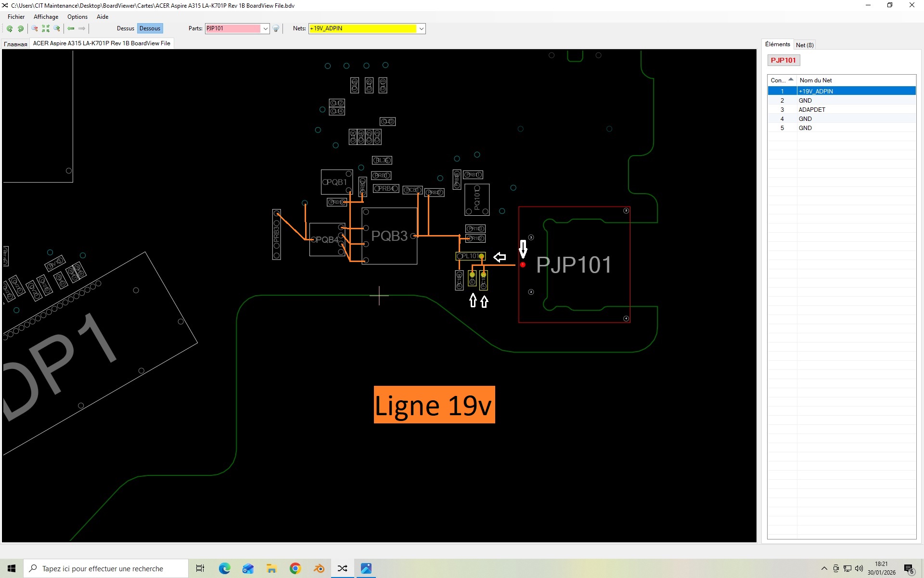Open the Главная tab

pos(15,44)
